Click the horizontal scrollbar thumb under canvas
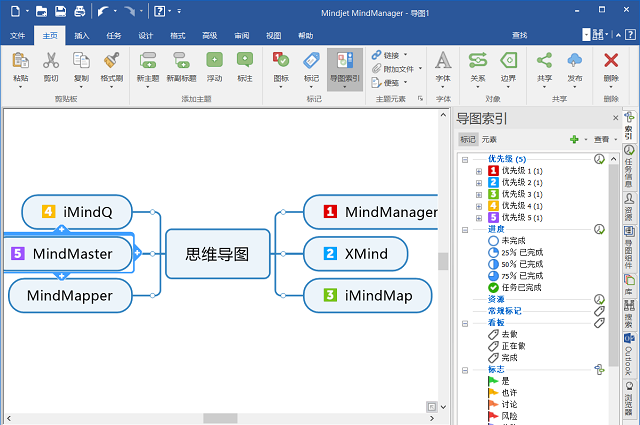640x425 pixels. (x=220, y=418)
